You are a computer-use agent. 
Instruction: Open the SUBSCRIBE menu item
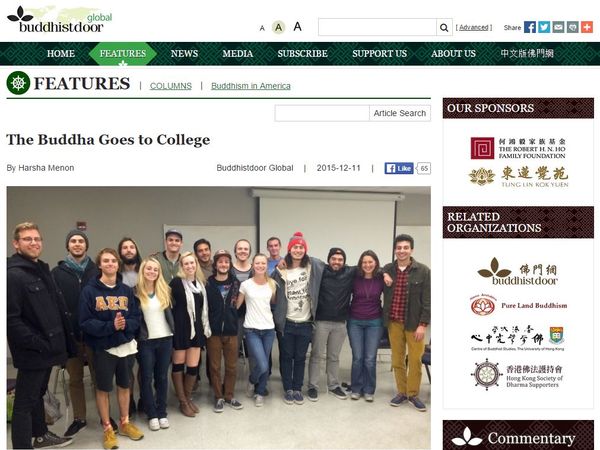coord(302,54)
